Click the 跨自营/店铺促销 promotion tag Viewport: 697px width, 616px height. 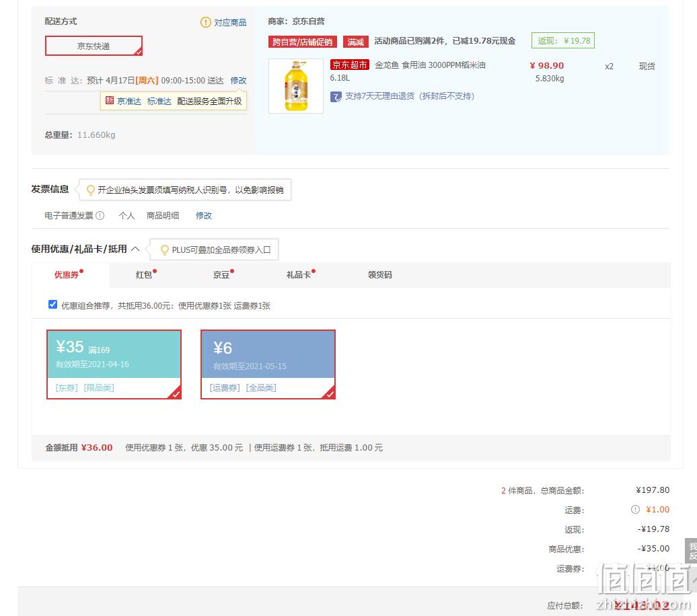pos(302,42)
